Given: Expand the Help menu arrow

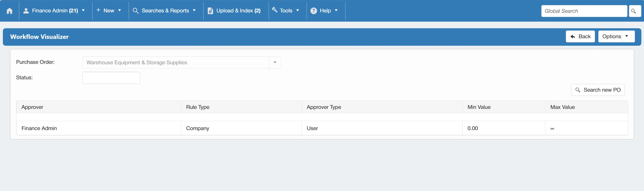Looking at the screenshot, I should 336,11.
